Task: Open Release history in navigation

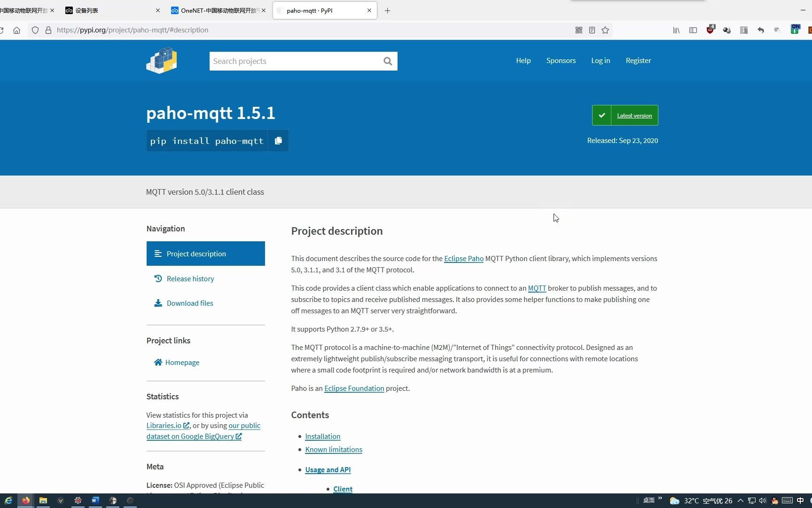Action: point(190,279)
